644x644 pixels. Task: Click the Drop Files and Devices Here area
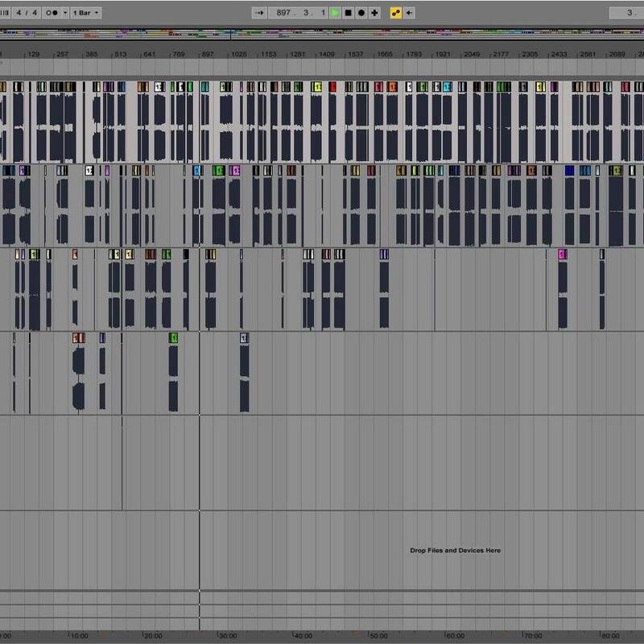pyautogui.click(x=455, y=551)
